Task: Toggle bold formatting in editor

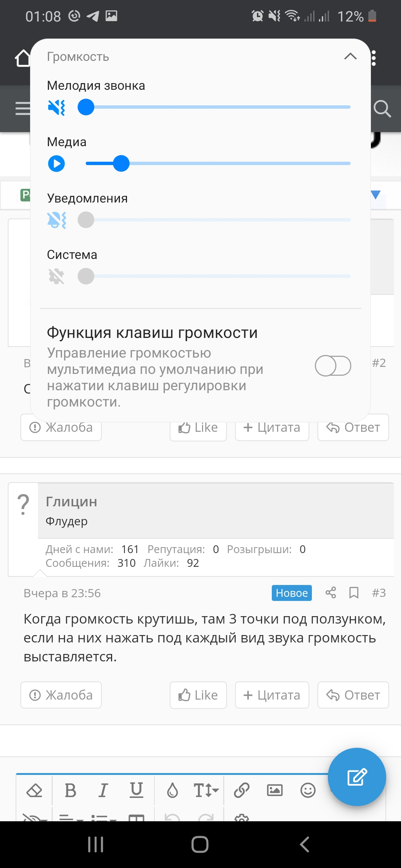Action: point(70,790)
